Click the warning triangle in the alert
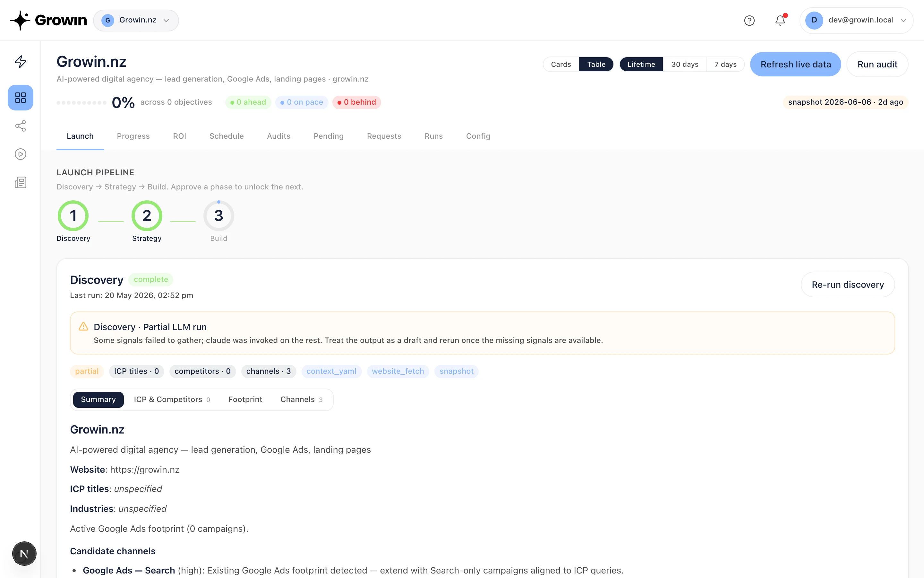Viewport: 924px width, 578px height. point(83,327)
